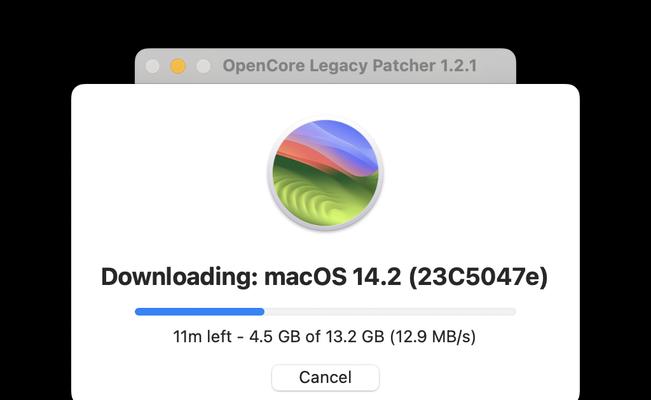651x400 pixels.
Task: Click empty title bar area right of title
Action: click(x=496, y=66)
